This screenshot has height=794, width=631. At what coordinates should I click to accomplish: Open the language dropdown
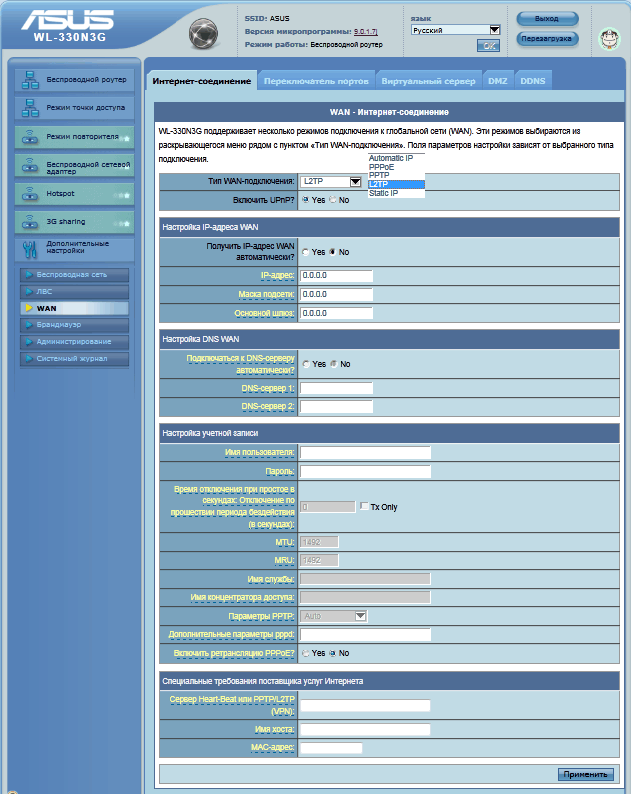coord(456,30)
